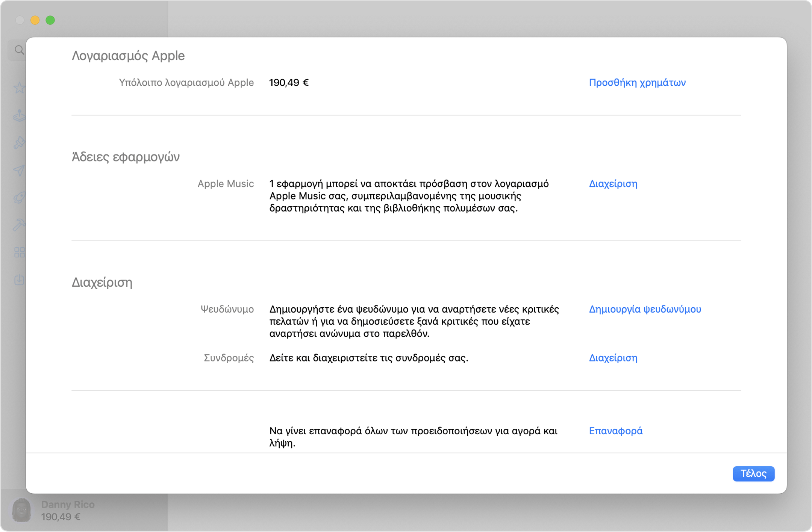This screenshot has width=812, height=532.
Task: Click the Apple Music row label
Action: pos(226,184)
